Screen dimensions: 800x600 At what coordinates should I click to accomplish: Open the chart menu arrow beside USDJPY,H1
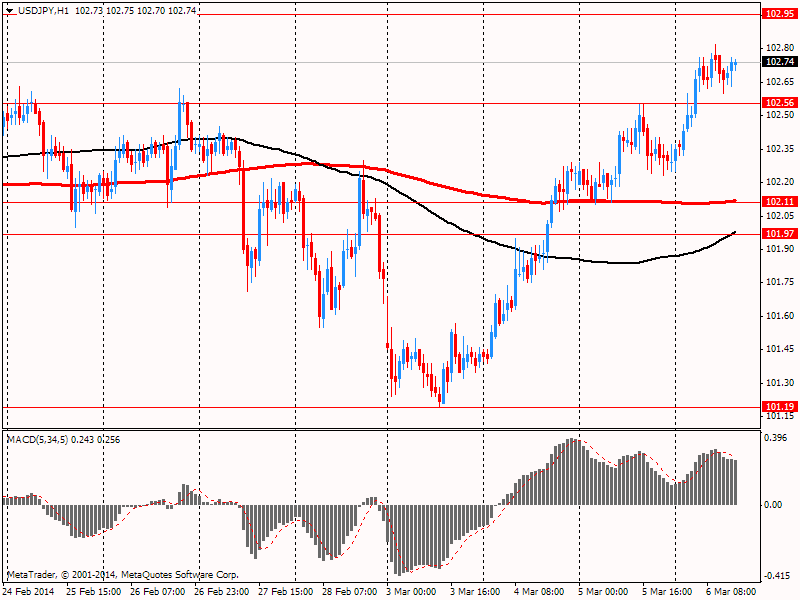coord(10,10)
